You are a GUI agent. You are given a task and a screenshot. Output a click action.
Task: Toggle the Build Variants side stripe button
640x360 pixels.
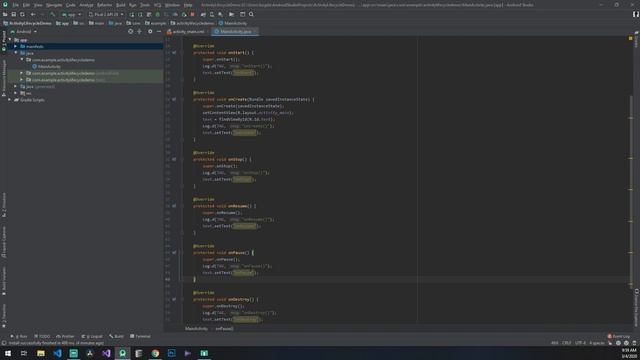click(x=4, y=281)
